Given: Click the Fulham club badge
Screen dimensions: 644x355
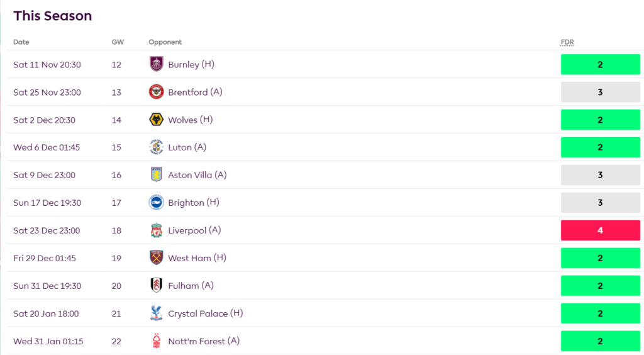Looking at the screenshot, I should pyautogui.click(x=157, y=286).
